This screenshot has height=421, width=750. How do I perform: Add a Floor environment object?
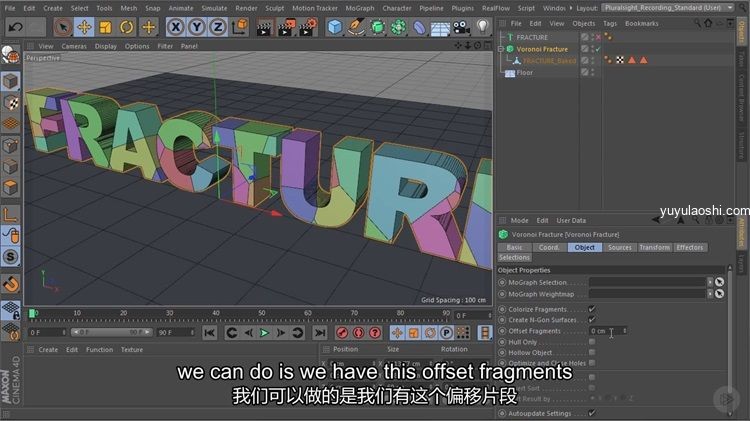[440, 27]
